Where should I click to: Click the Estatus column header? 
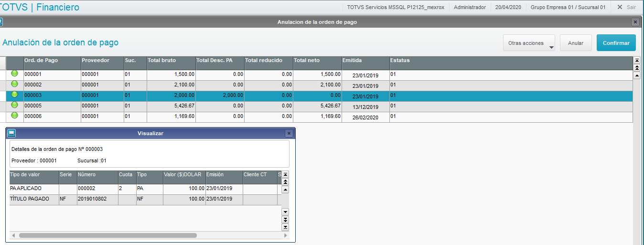[511, 63]
